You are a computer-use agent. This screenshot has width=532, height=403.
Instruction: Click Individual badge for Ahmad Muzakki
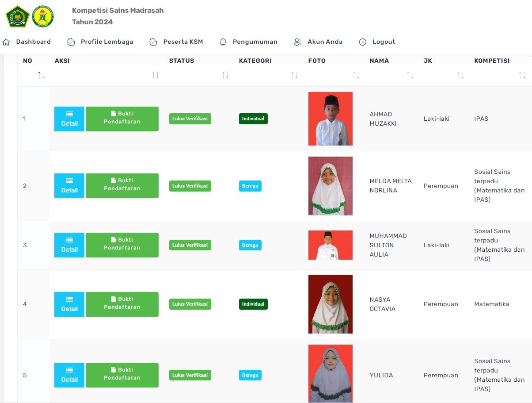click(x=253, y=119)
